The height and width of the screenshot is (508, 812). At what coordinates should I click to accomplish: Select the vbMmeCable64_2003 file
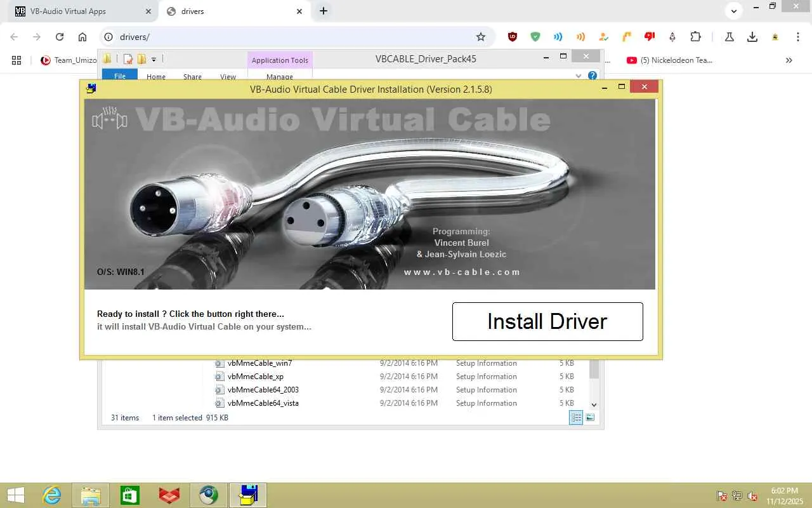263,390
